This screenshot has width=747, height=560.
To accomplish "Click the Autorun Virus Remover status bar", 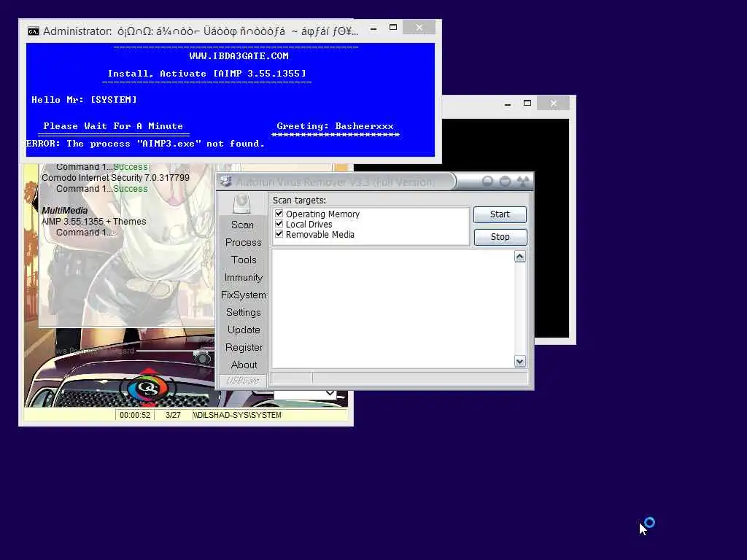I will (x=399, y=378).
